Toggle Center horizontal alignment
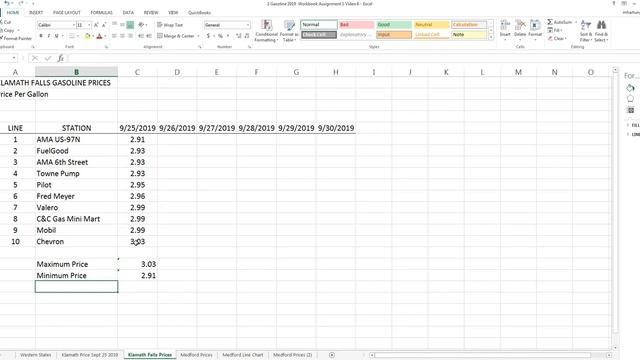 coord(122,36)
